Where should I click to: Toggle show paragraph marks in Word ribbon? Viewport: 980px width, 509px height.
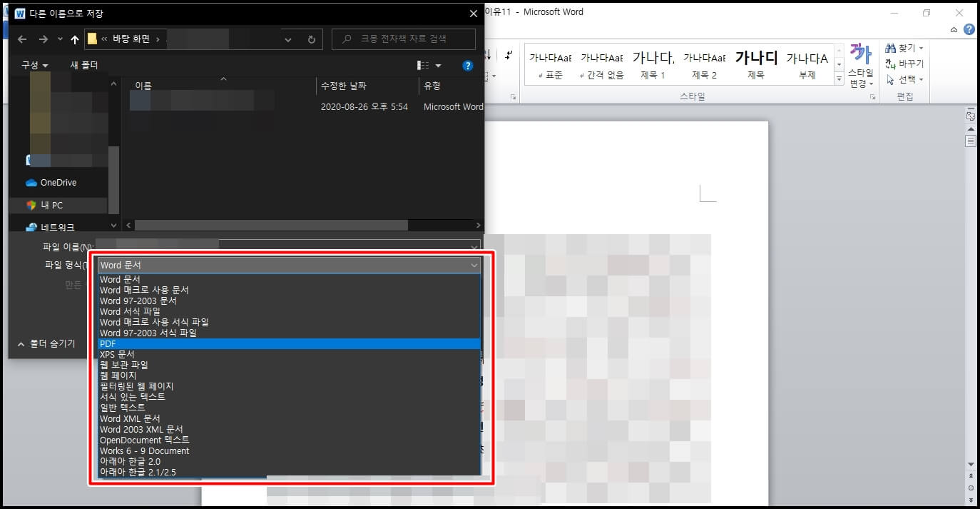pos(509,54)
